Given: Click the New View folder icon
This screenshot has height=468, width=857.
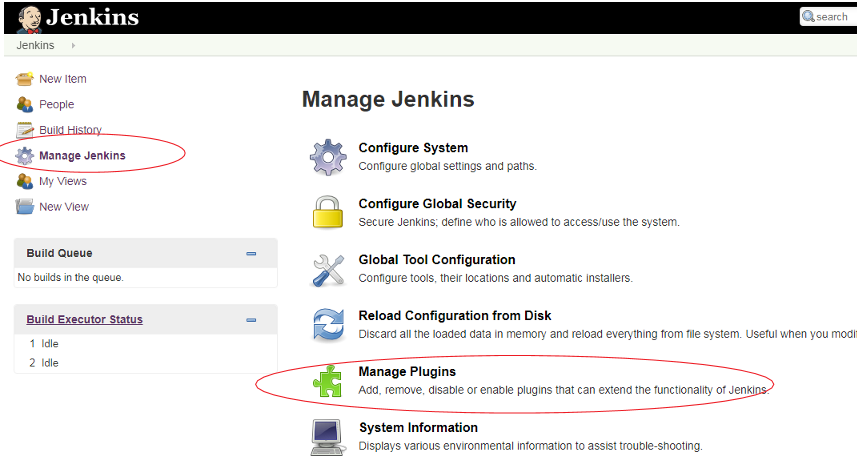Looking at the screenshot, I should 25,207.
